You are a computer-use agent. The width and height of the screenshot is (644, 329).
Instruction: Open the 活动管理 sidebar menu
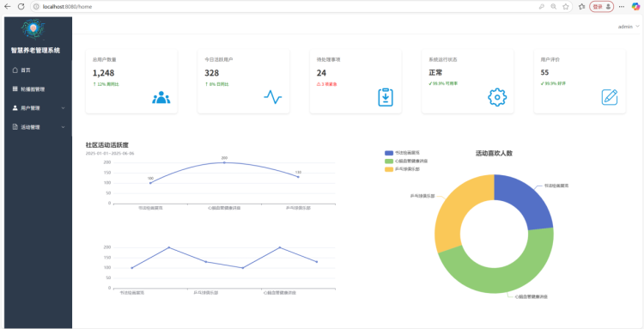[x=38, y=127]
